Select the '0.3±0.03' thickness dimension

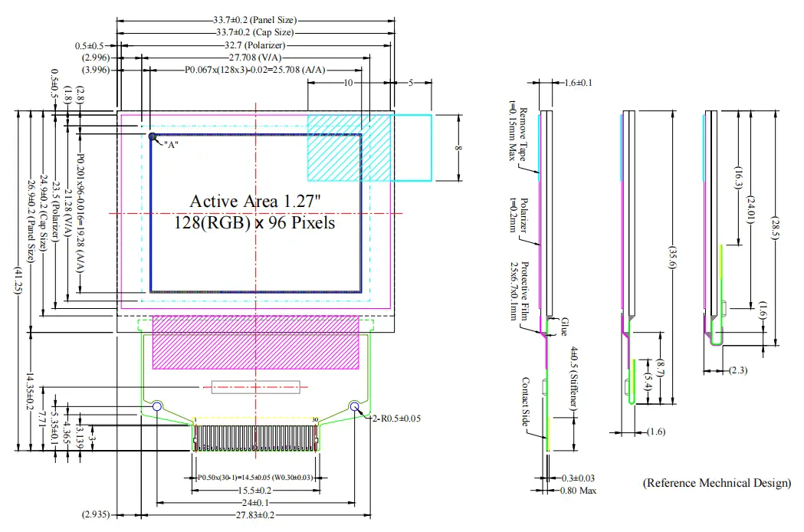[x=578, y=478]
